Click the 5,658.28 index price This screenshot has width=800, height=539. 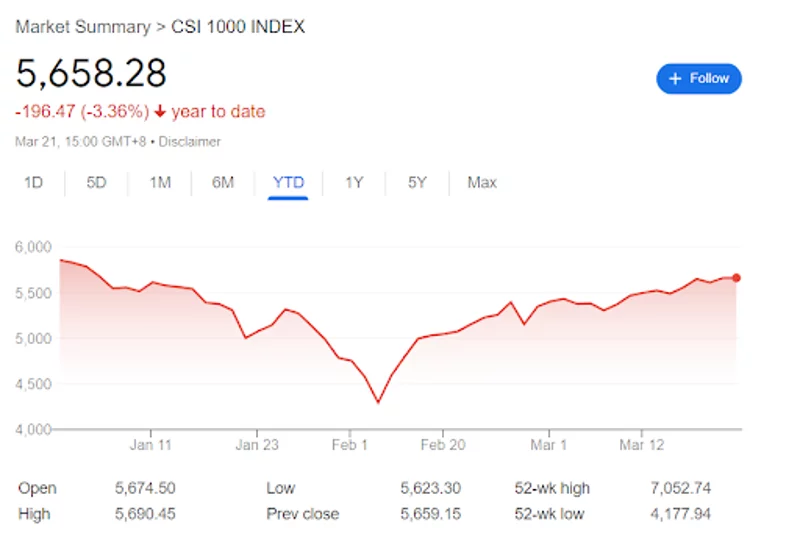(91, 73)
